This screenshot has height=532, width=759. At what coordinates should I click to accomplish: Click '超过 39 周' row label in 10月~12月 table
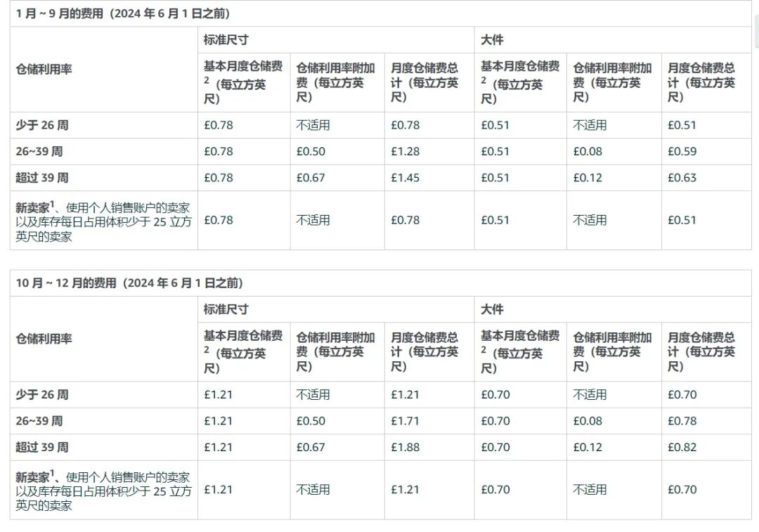coord(42,447)
